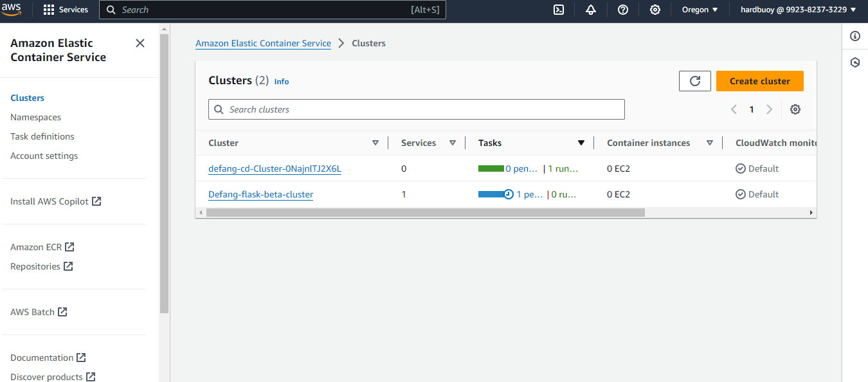Close the Amazon ECS side navigation
Image resolution: width=868 pixels, height=382 pixels.
(x=140, y=43)
